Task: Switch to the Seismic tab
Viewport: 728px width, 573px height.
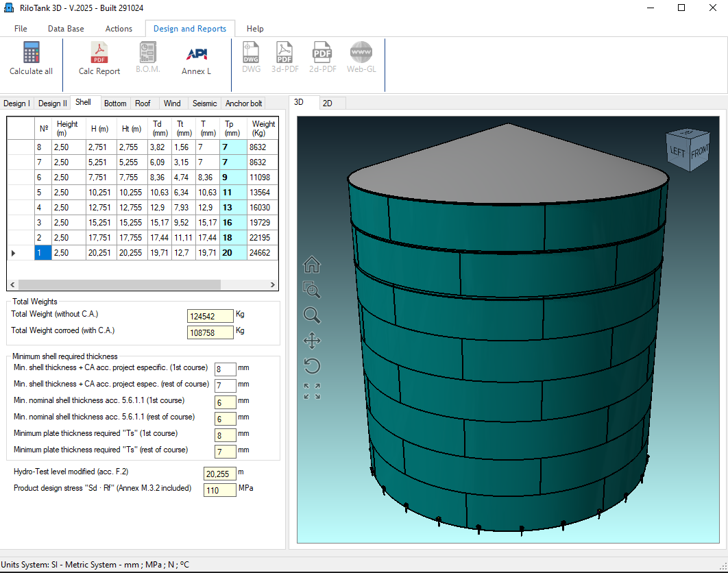Action: pos(204,103)
